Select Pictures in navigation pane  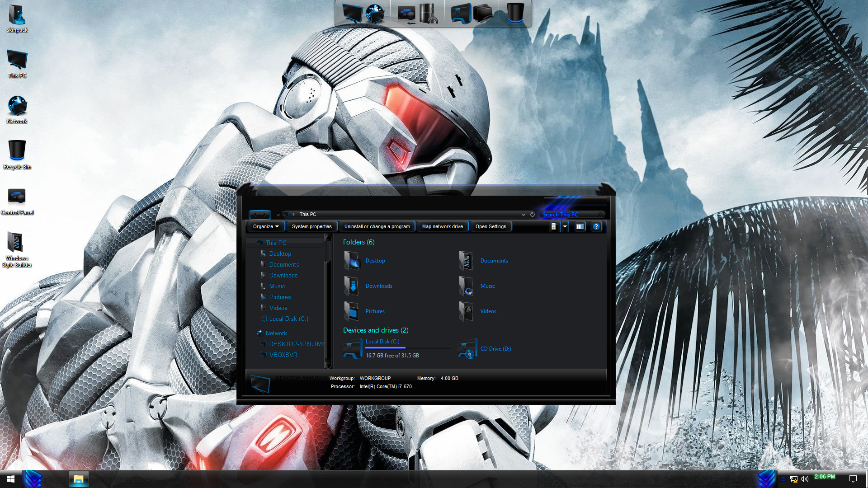point(280,297)
